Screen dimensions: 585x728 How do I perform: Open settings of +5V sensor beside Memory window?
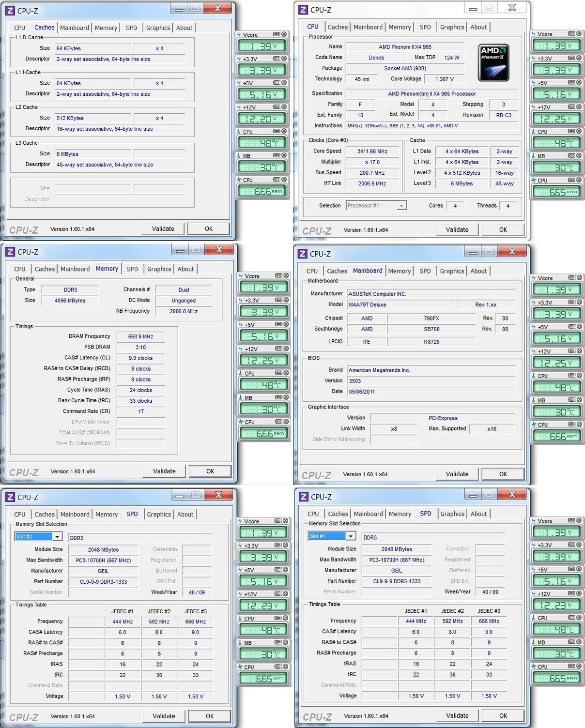(x=278, y=324)
